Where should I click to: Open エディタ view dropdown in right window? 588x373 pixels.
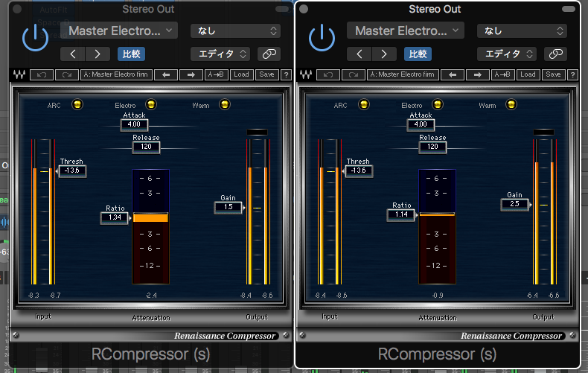[x=507, y=54]
